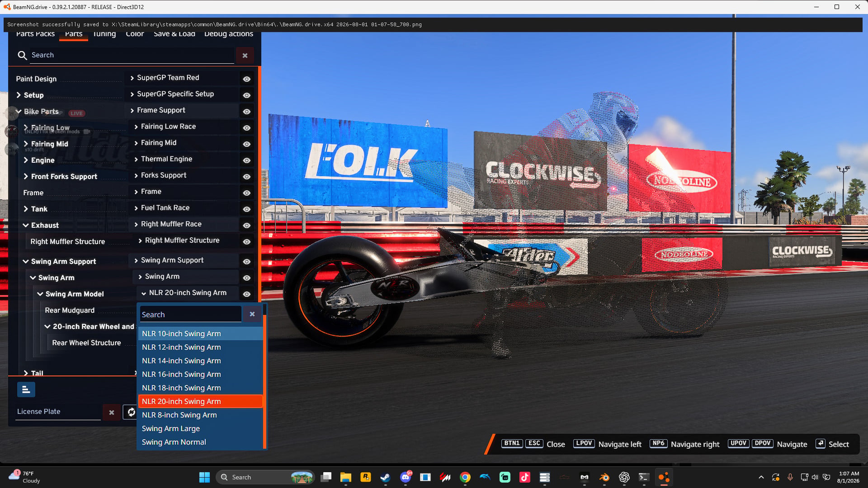Viewport: 868px width, 488px height.
Task: Click the regenerate license plate button
Action: tap(131, 412)
